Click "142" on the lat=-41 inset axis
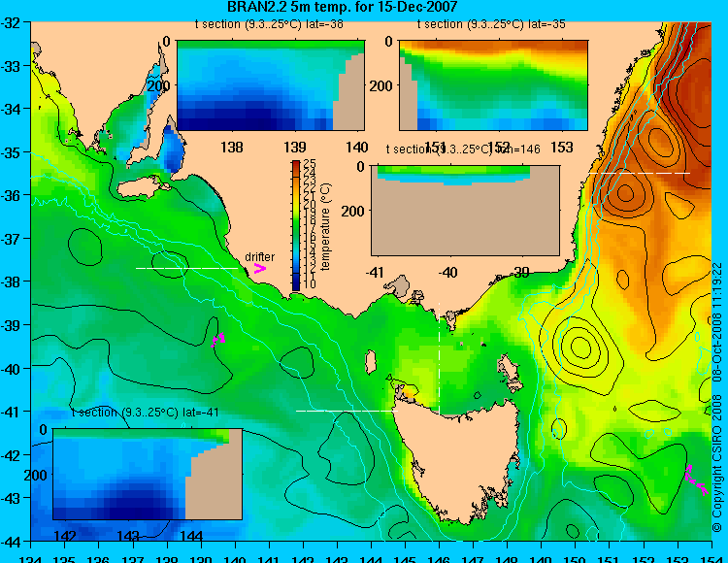728x563 pixels. click(65, 536)
